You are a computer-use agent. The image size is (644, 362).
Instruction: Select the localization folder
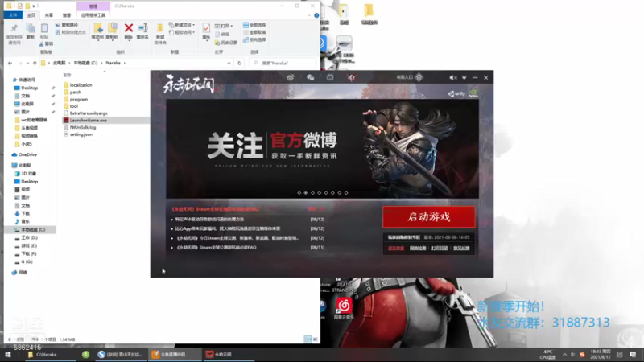click(x=80, y=85)
